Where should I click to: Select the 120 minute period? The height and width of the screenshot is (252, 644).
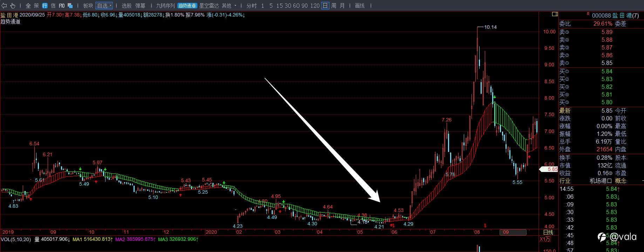[x=315, y=6]
